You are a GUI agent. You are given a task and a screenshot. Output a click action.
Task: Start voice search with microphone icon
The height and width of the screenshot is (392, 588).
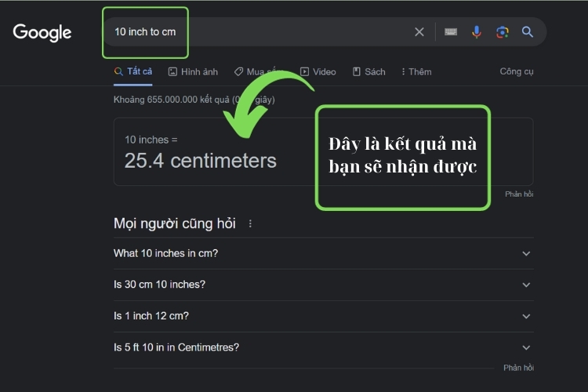tap(477, 32)
